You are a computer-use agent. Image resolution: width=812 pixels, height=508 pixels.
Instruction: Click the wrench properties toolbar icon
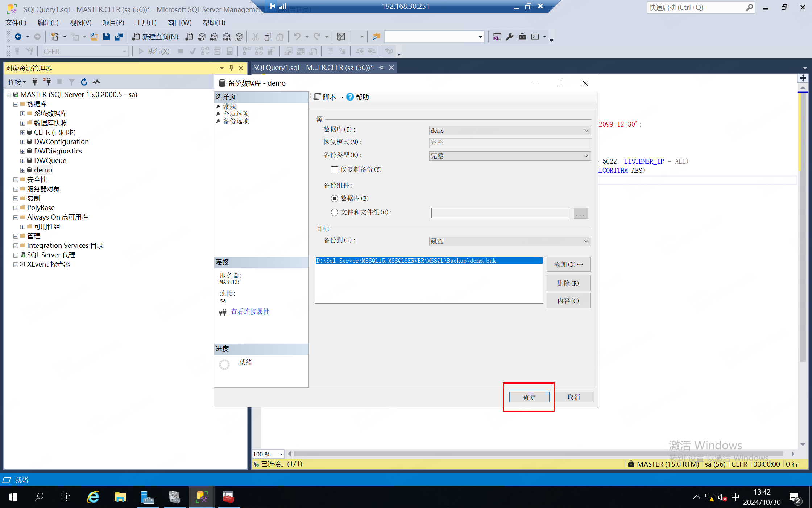tap(510, 37)
